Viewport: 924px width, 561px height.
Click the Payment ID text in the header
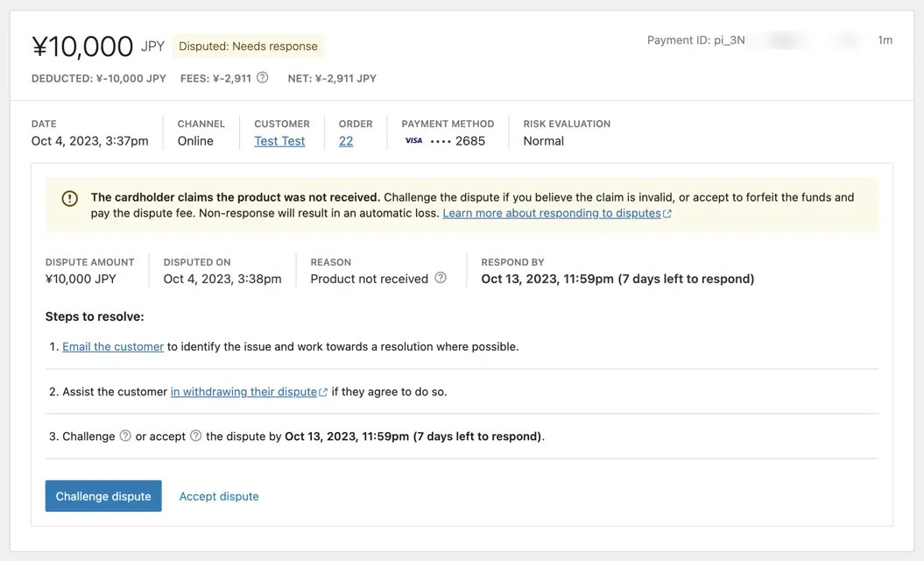695,40
